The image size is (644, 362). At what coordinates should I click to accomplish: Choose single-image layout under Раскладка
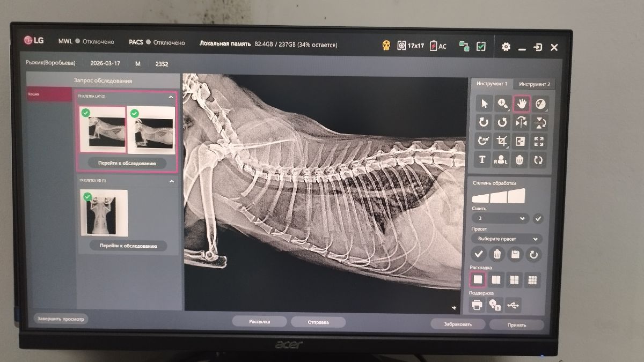tap(478, 279)
